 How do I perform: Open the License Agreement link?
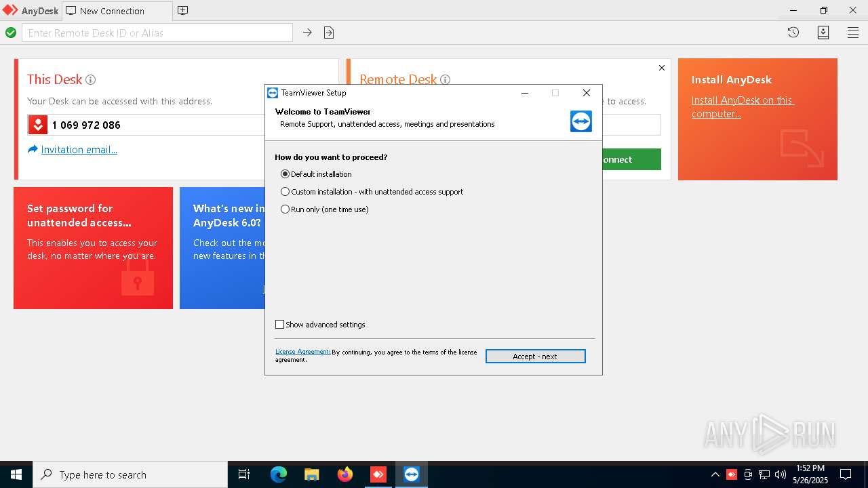pyautogui.click(x=302, y=352)
